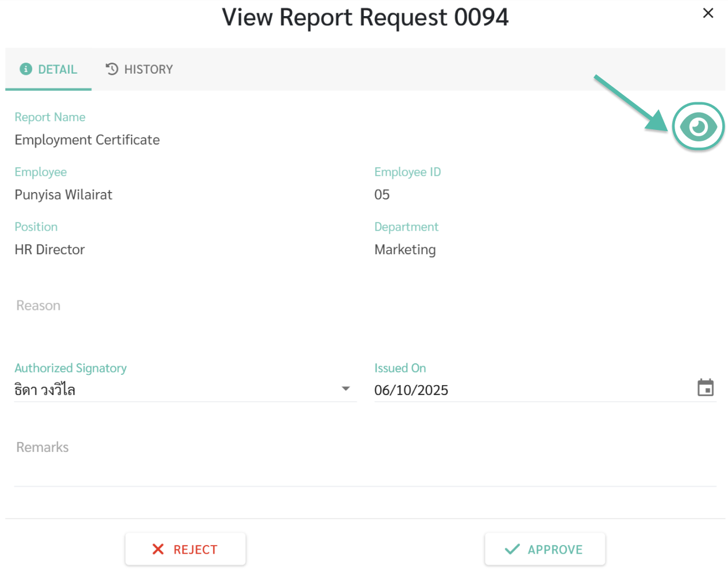Image resolution: width=728 pixels, height=572 pixels.
Task: Click the Issued On date 06/10/2025
Action: tap(411, 390)
